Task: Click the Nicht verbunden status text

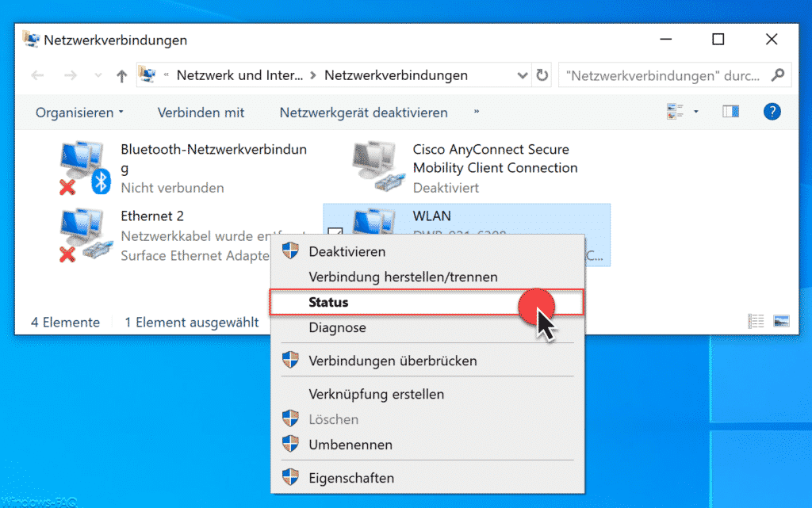Action: 172,188
